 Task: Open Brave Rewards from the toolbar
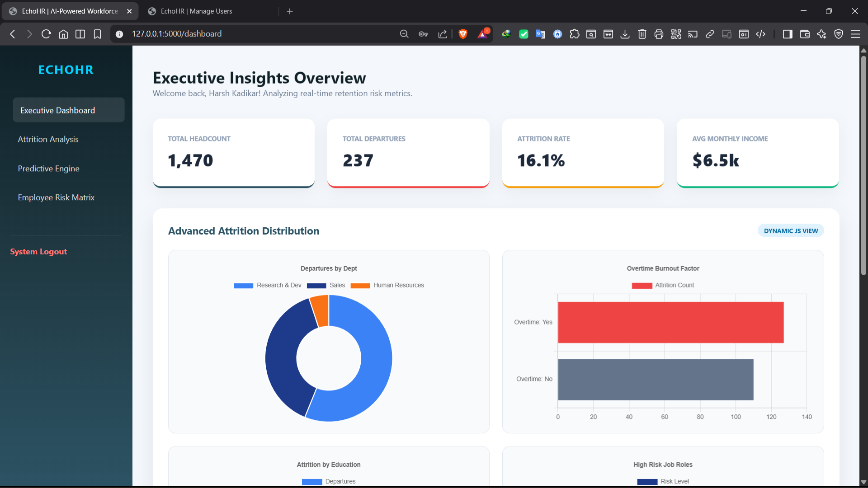(483, 34)
